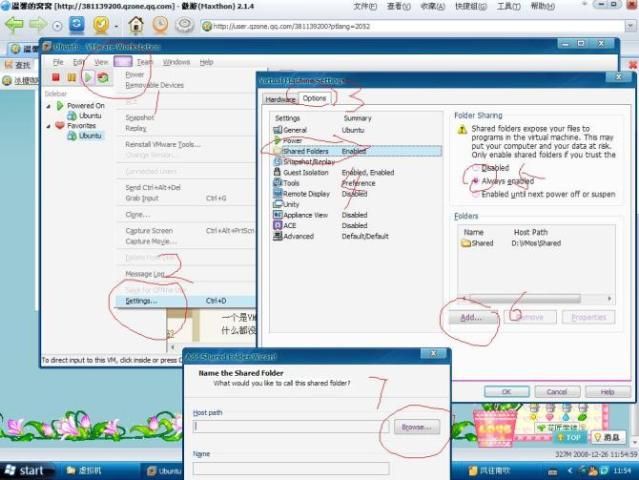The width and height of the screenshot is (639, 480).
Task: Open the Edit menu in VMware
Action: click(x=78, y=62)
